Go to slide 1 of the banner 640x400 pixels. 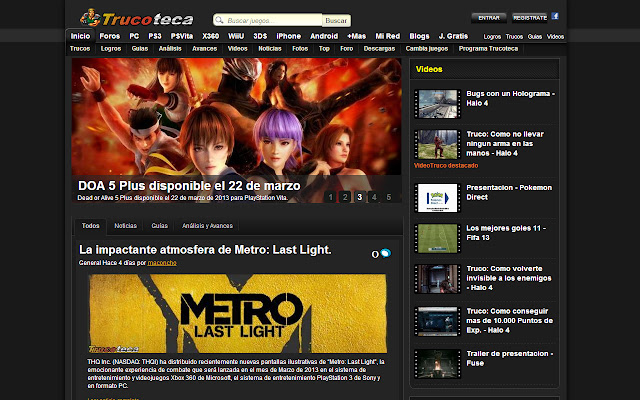point(331,197)
